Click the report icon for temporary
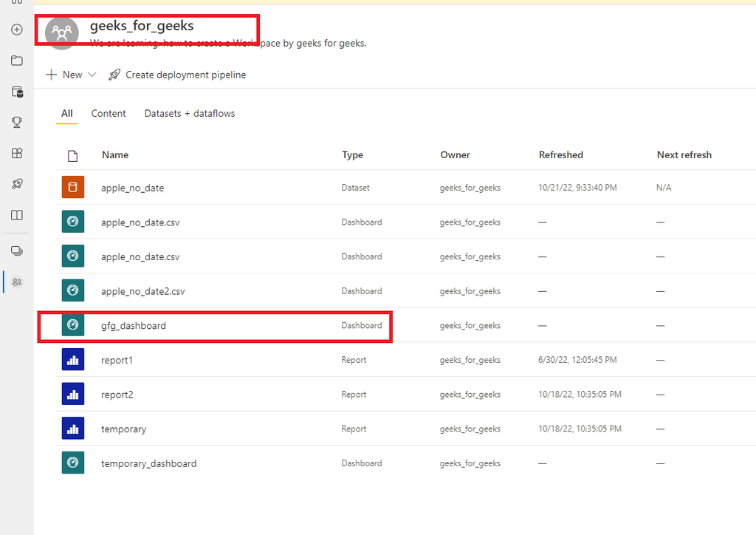Image resolution: width=756 pixels, height=535 pixels. click(x=73, y=429)
